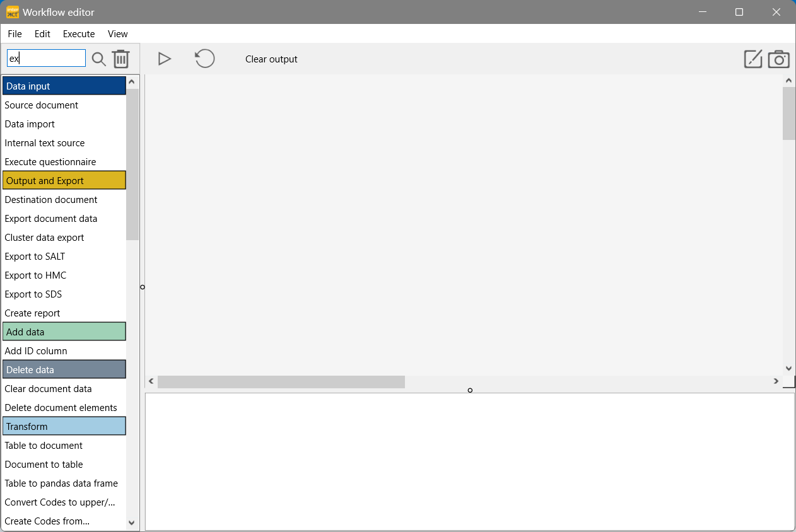
Task: Minimize the Workflow editor window
Action: point(702,12)
